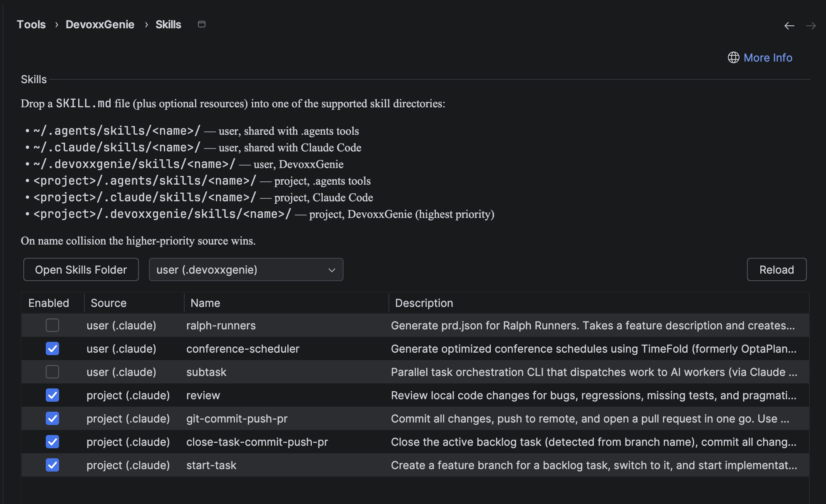Go to Tools in the breadcrumb
826x504 pixels.
click(31, 25)
